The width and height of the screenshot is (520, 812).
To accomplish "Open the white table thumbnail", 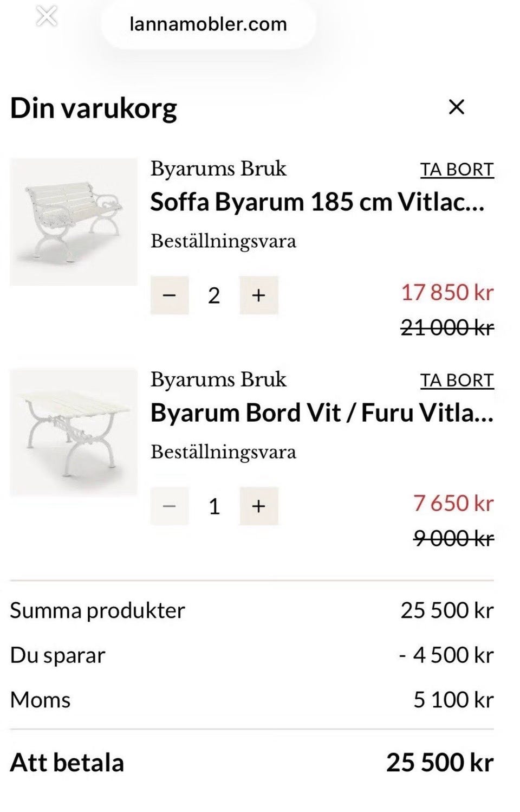I will [74, 432].
